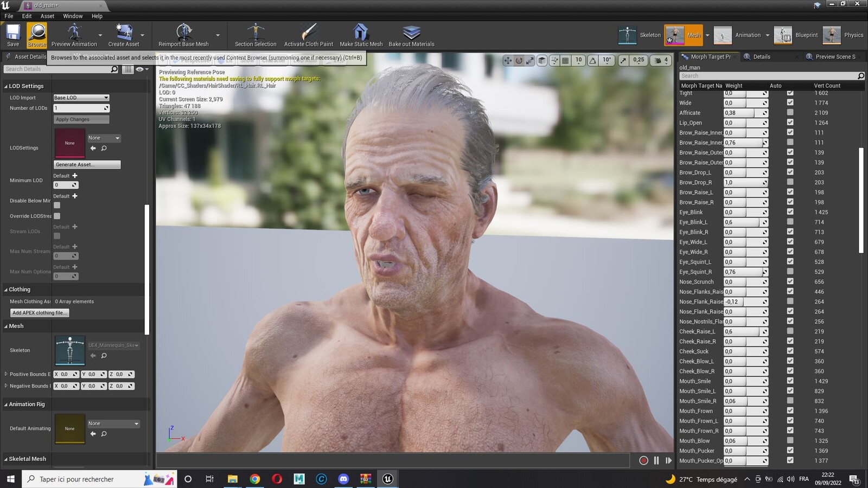Open the Window menu
This screenshot has width=868, height=488.
pos(73,16)
